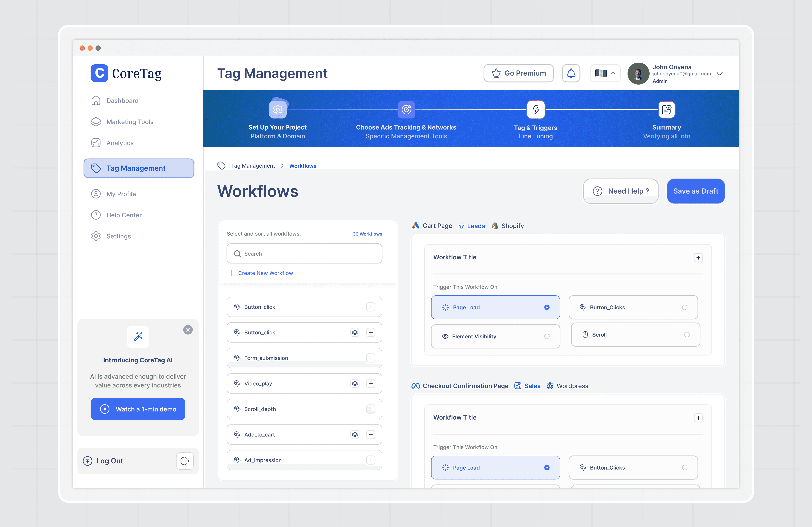Click Create New Workflow link
812x527 pixels.
pos(260,273)
